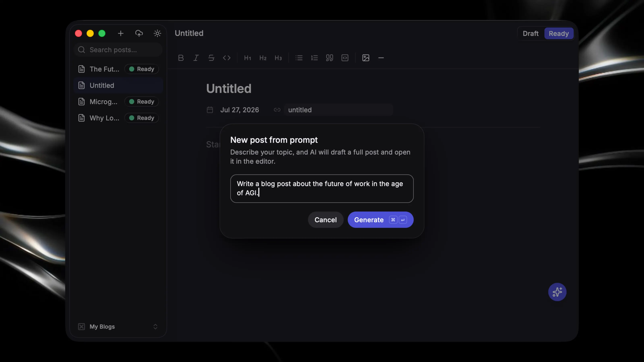
Task: Apply italic formatting
Action: coord(196,58)
